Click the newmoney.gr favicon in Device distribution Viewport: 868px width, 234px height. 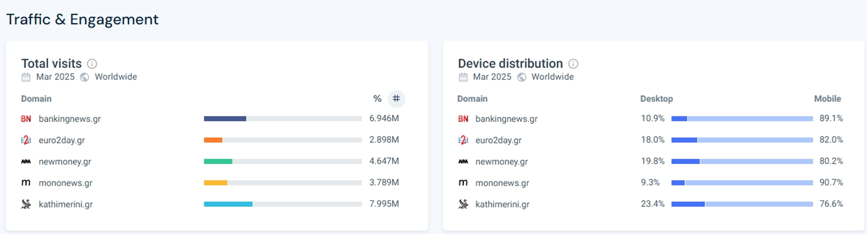point(463,162)
